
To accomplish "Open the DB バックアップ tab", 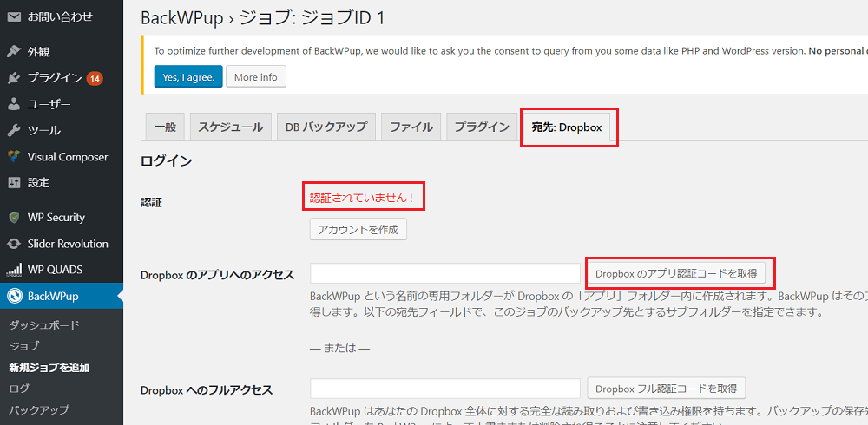I will click(326, 127).
